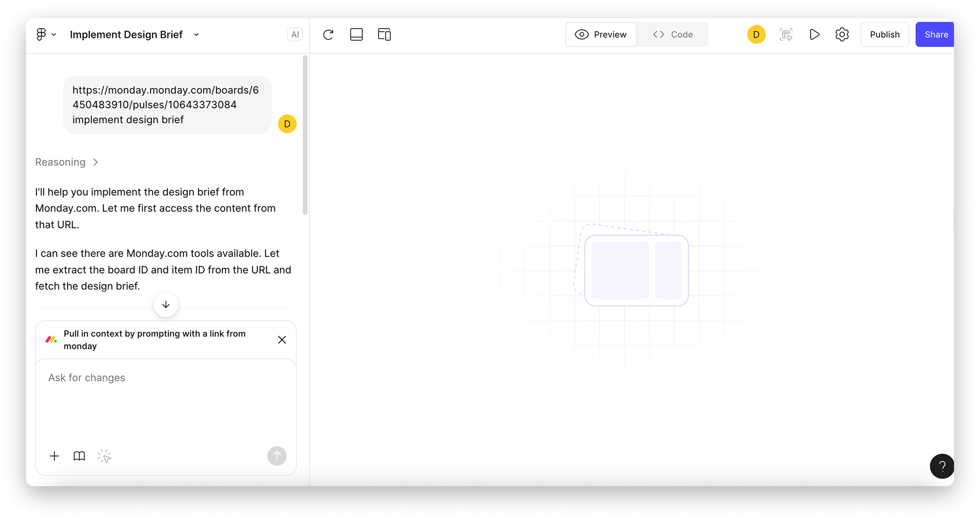Jump to latest message with down-arrow button
Image resolution: width=980 pixels, height=520 pixels.
click(166, 305)
